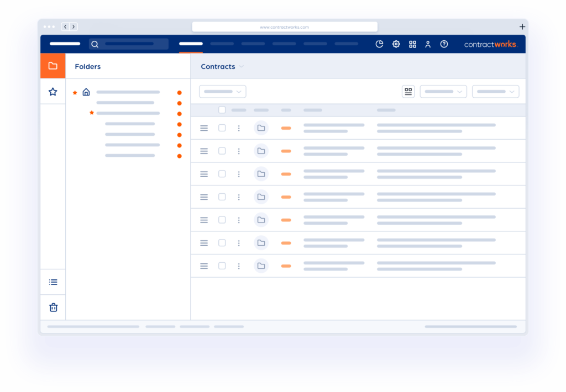Select the active underlined navigation tab
The width and height of the screenshot is (566, 392).
click(x=191, y=44)
